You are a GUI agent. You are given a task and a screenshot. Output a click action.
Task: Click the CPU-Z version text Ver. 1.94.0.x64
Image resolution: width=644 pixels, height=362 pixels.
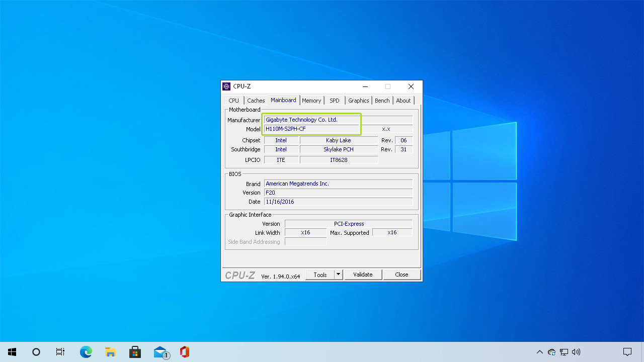pos(281,277)
